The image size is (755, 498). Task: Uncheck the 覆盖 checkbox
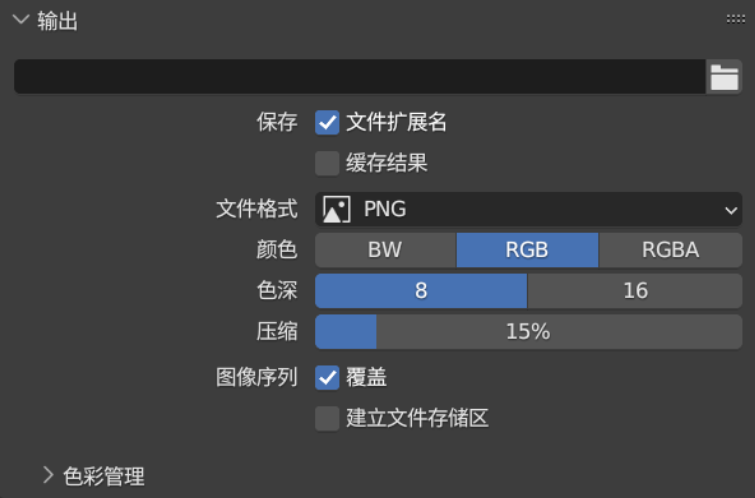pyautogui.click(x=327, y=377)
